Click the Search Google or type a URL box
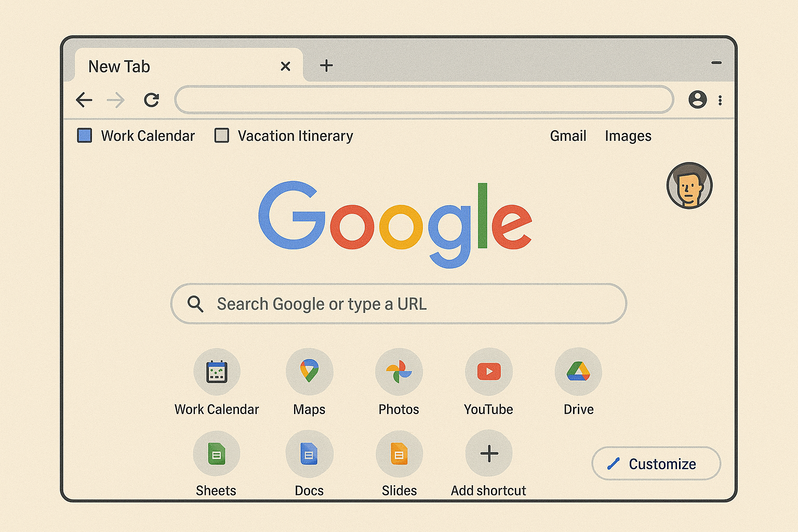This screenshot has height=532, width=798. [x=398, y=303]
